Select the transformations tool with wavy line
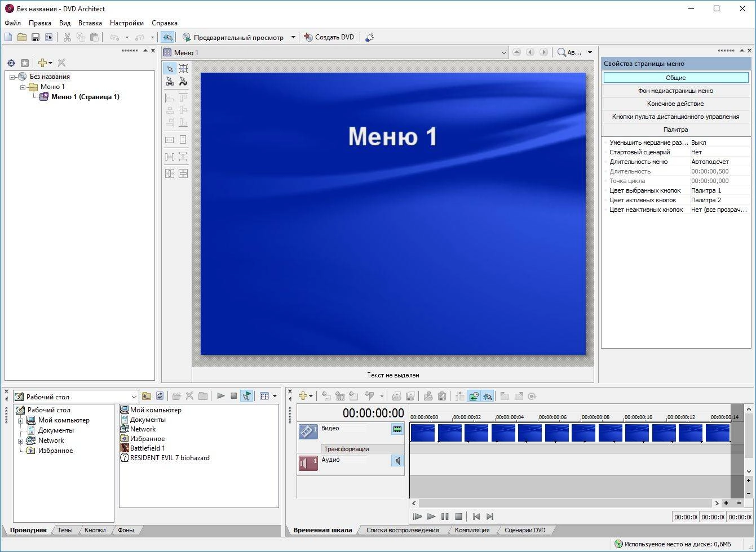The width and height of the screenshot is (756, 552). point(183,82)
